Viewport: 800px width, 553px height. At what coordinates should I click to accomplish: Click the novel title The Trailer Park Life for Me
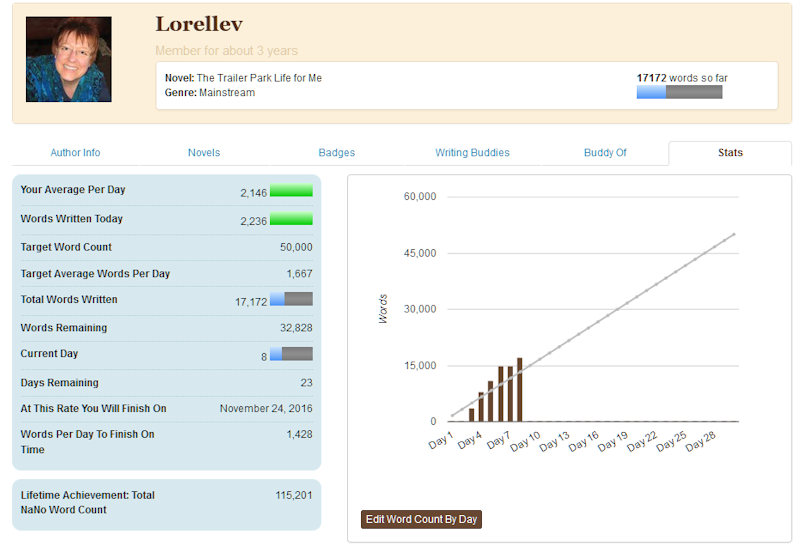259,78
